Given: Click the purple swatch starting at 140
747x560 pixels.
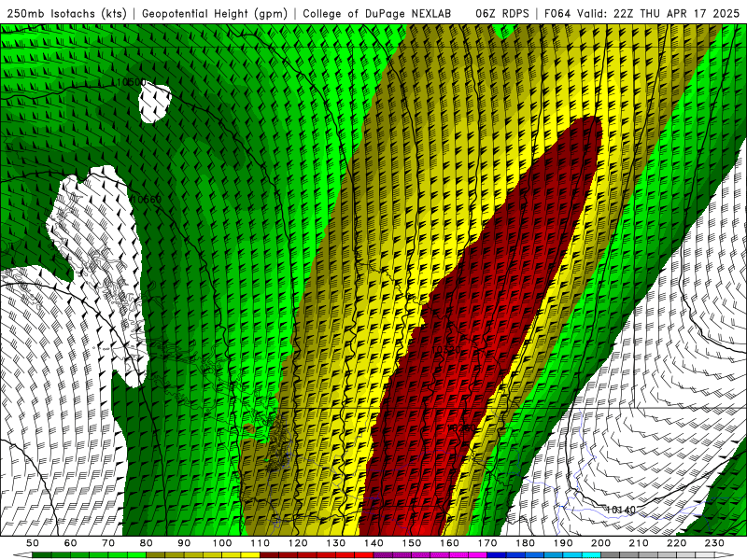Looking at the screenshot, I should click(383, 555).
